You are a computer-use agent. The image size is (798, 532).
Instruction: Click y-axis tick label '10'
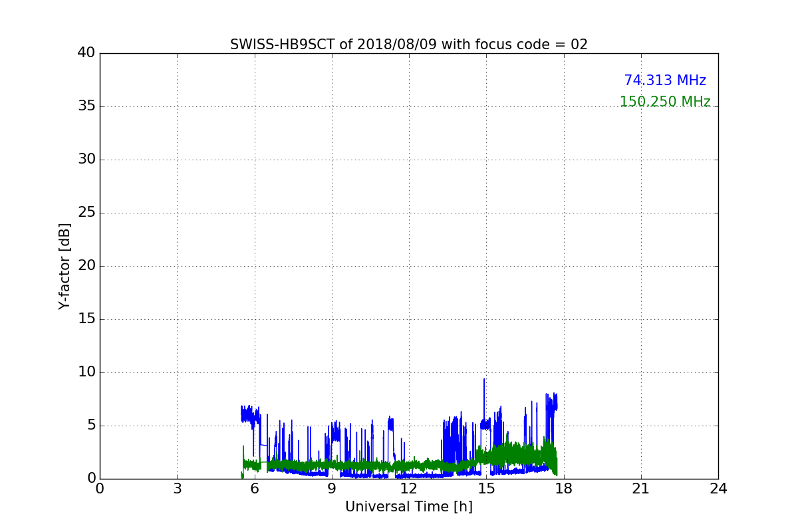tap(86, 372)
